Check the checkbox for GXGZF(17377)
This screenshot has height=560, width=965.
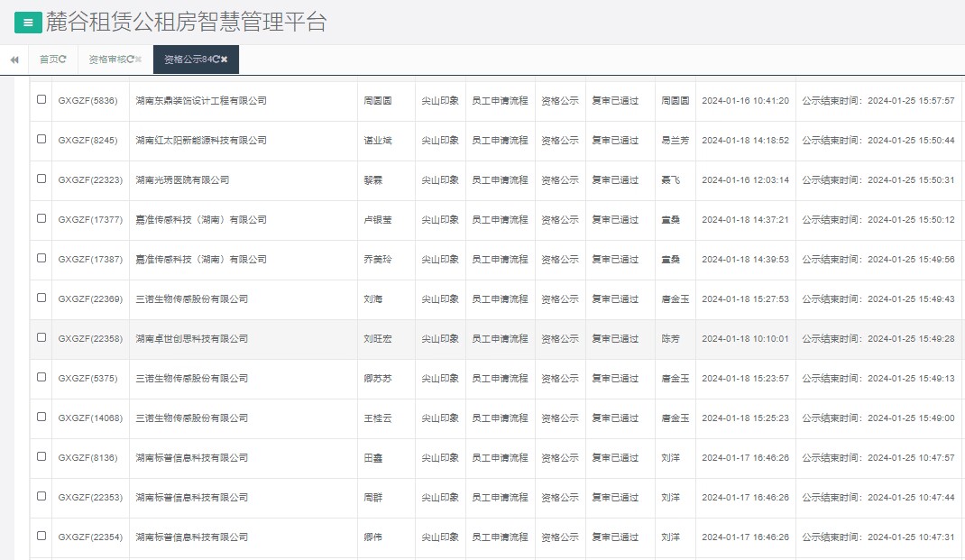pyautogui.click(x=40, y=219)
